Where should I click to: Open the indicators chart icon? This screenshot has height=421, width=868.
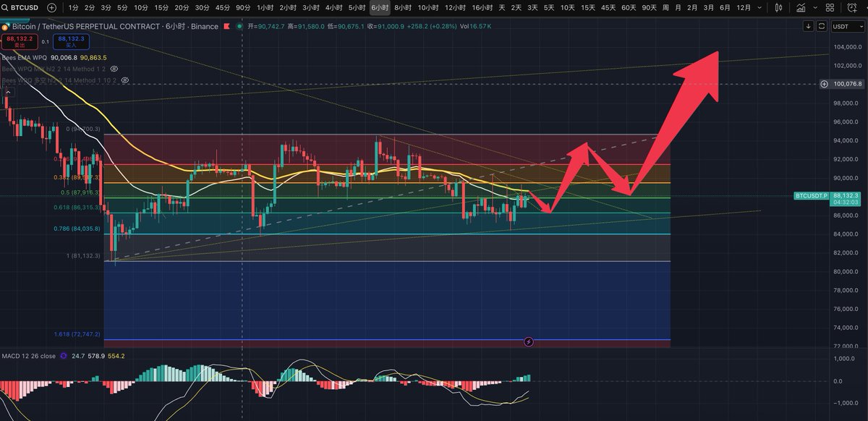coord(800,8)
